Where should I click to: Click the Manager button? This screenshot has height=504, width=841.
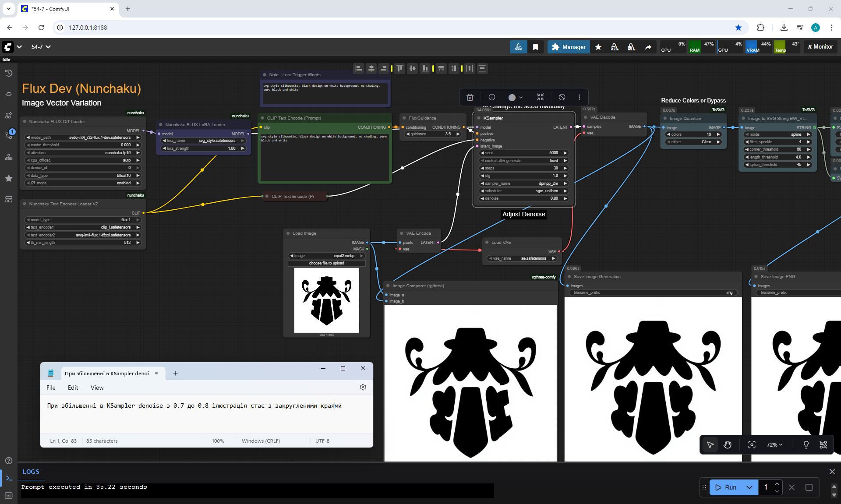[x=569, y=47]
